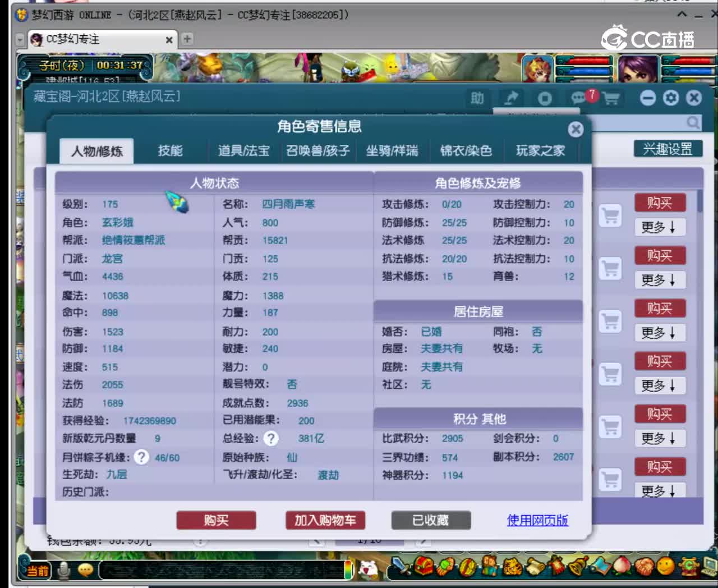
Task: Select the 人物/修炼 tab
Action: click(x=96, y=151)
